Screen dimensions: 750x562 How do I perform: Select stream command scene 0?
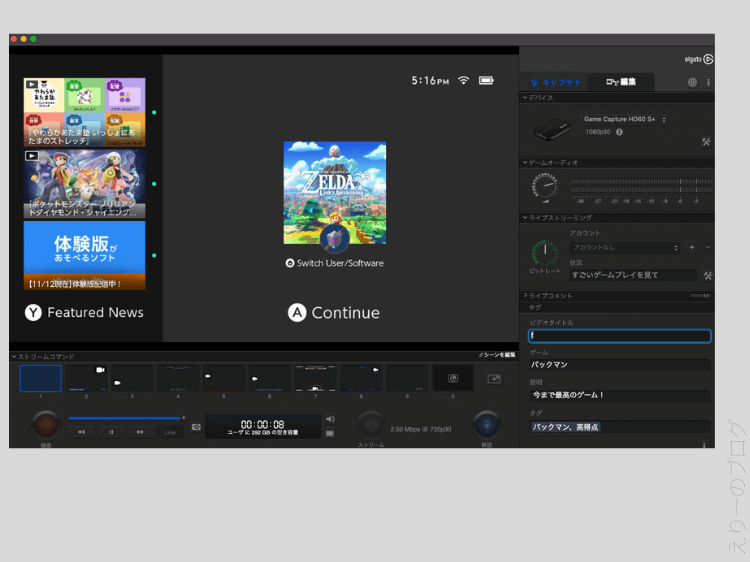point(452,378)
